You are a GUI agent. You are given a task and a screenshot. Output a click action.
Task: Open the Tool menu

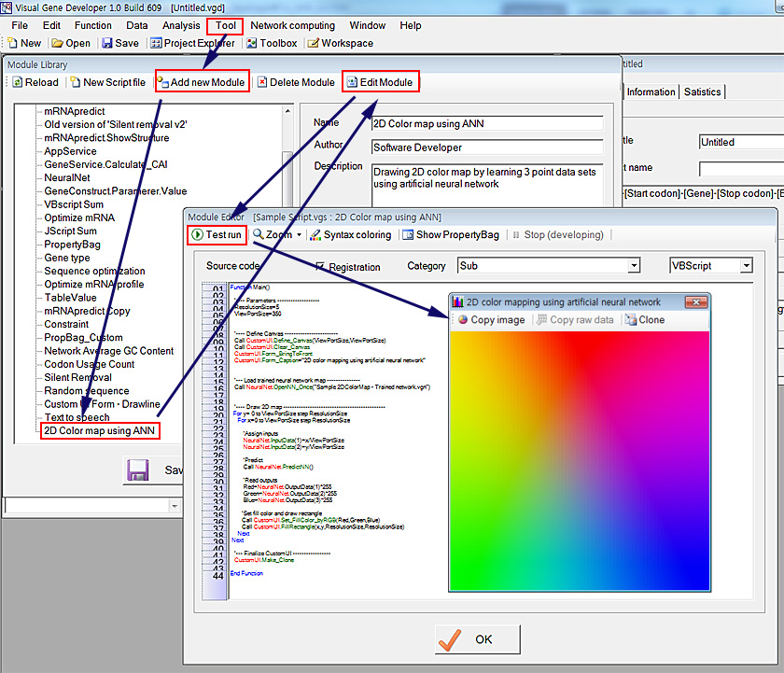[225, 25]
